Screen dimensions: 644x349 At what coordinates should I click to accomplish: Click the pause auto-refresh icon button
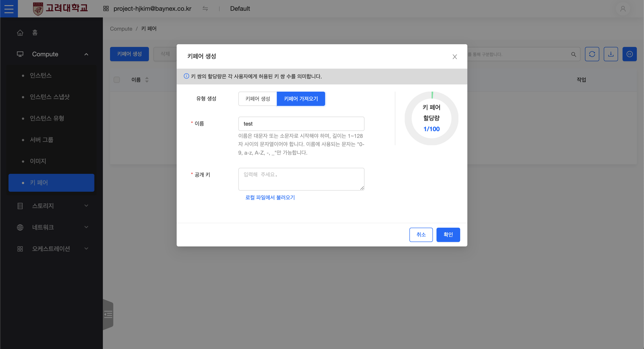point(629,54)
